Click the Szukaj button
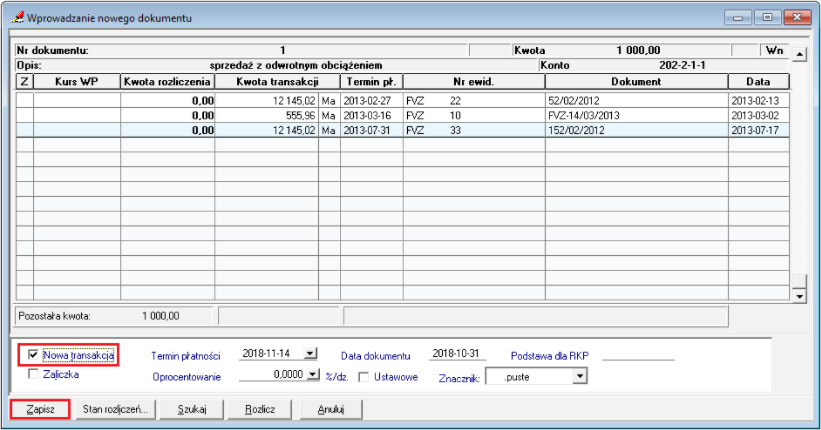 pyautogui.click(x=192, y=409)
